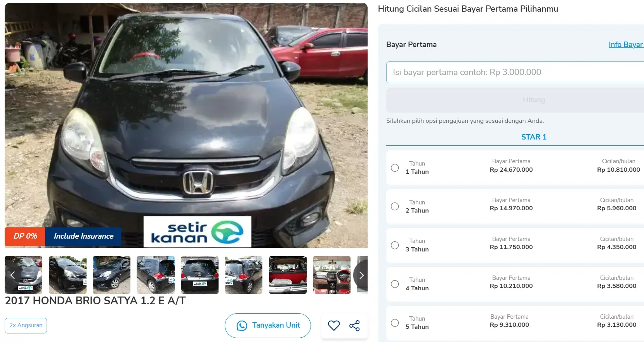
Task: Open the rear view car thumbnail
Action: click(x=200, y=275)
